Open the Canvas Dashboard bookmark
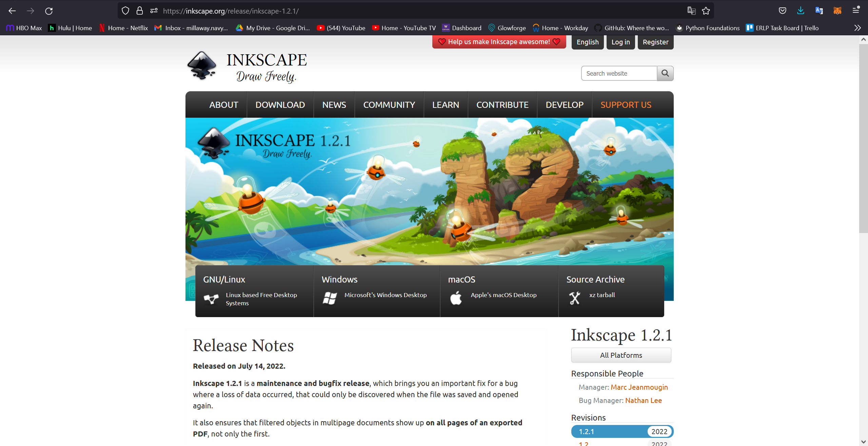The height and width of the screenshot is (446, 868). coord(462,28)
